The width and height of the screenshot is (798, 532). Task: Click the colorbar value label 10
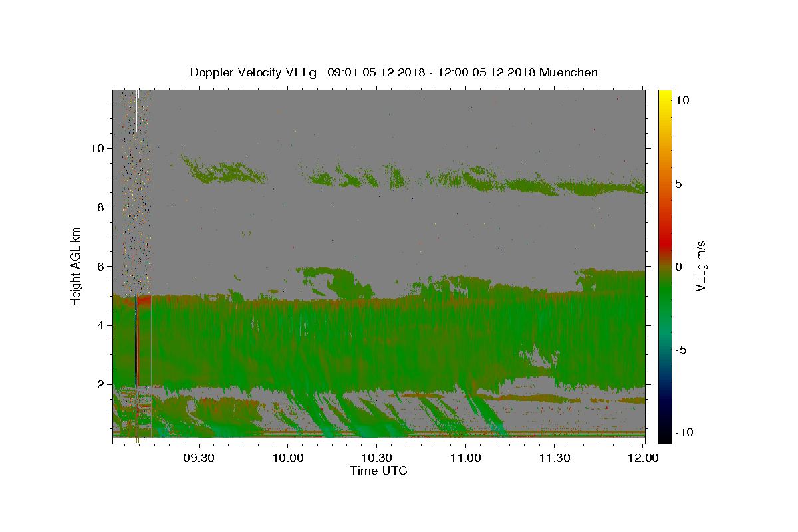683,100
